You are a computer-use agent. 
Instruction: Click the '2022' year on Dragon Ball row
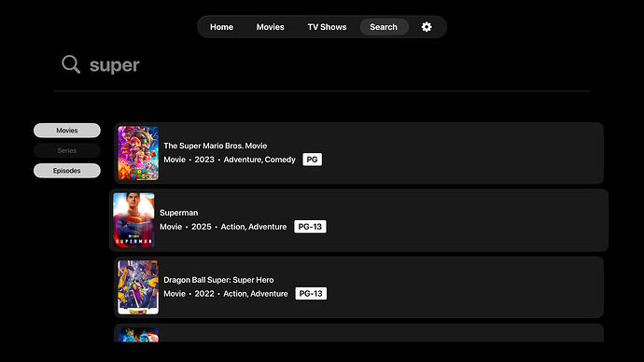tap(204, 294)
